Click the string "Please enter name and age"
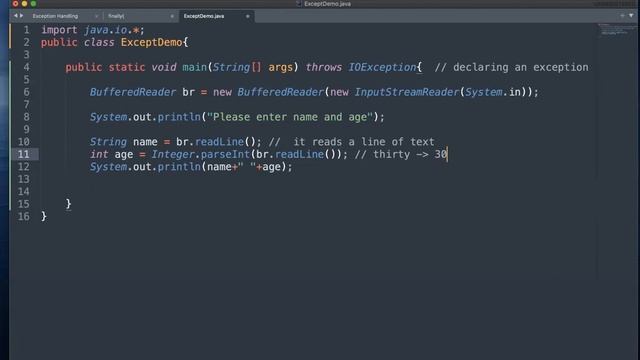 pyautogui.click(x=290, y=117)
